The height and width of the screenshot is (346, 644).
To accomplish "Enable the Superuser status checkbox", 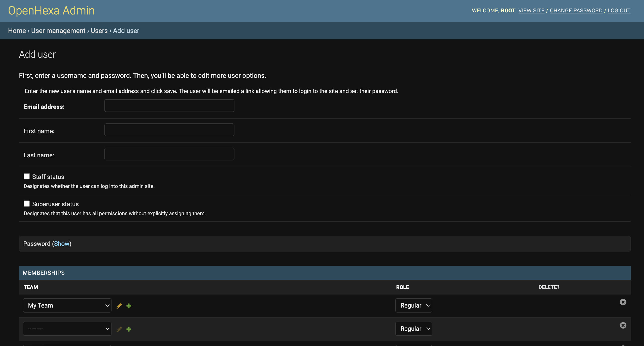I will pyautogui.click(x=27, y=204).
